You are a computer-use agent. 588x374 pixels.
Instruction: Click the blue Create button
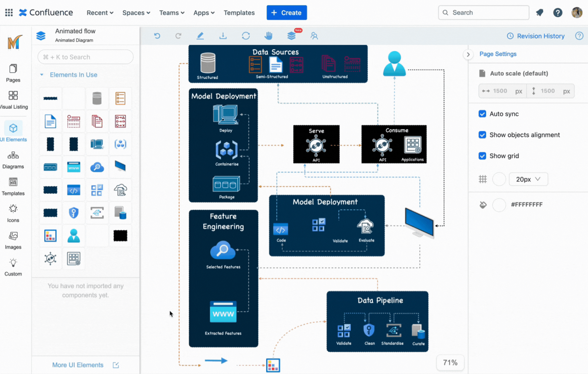[x=286, y=13]
